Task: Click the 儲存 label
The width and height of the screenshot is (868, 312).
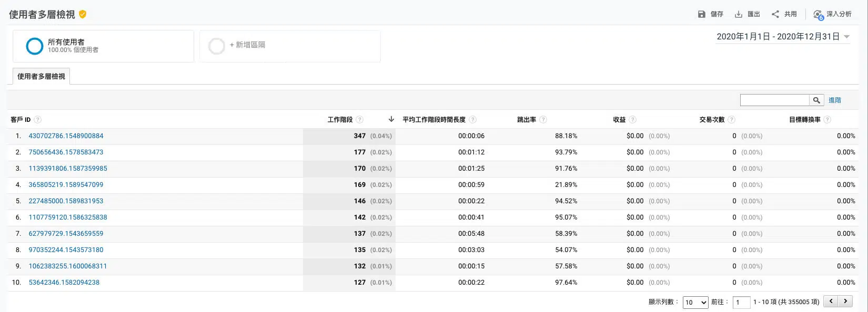Action: pos(717,14)
